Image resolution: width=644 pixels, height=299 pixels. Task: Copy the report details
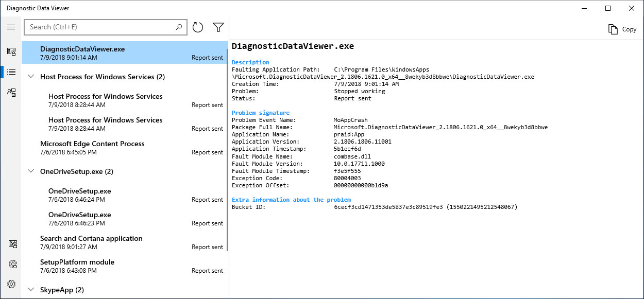(622, 29)
